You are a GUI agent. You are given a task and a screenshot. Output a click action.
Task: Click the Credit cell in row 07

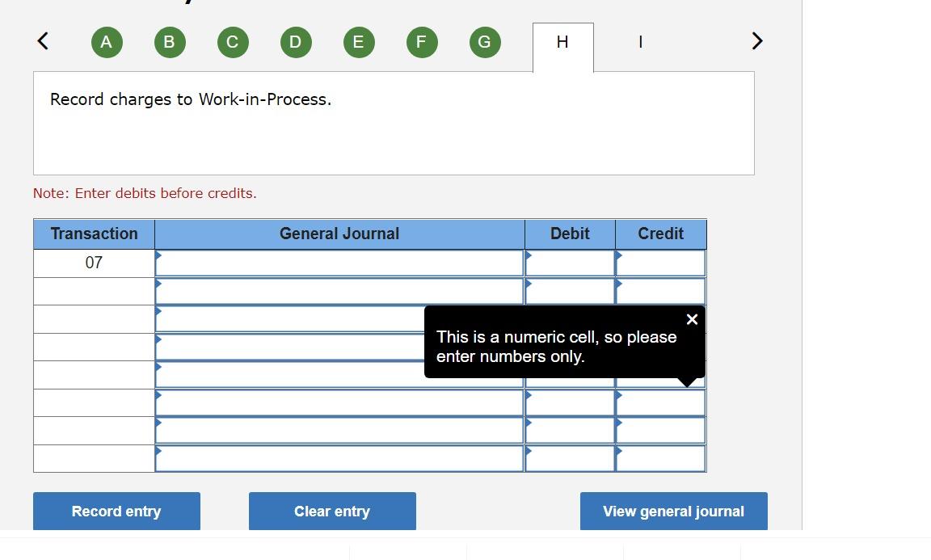coord(660,263)
